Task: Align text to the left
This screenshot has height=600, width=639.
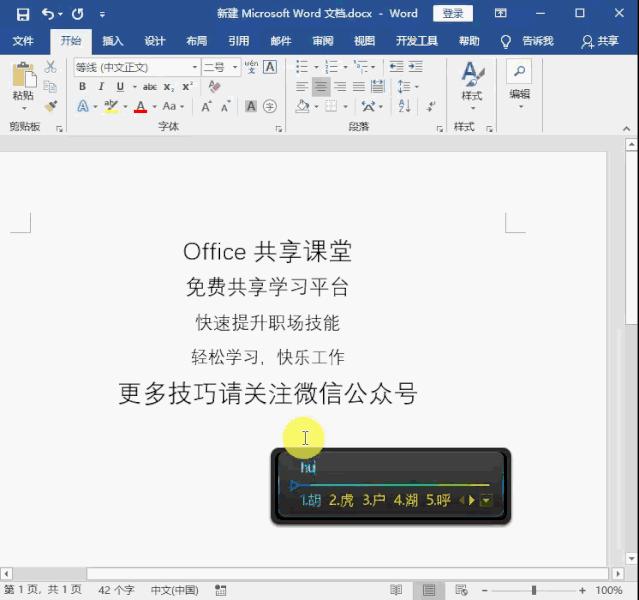Action: click(302, 86)
